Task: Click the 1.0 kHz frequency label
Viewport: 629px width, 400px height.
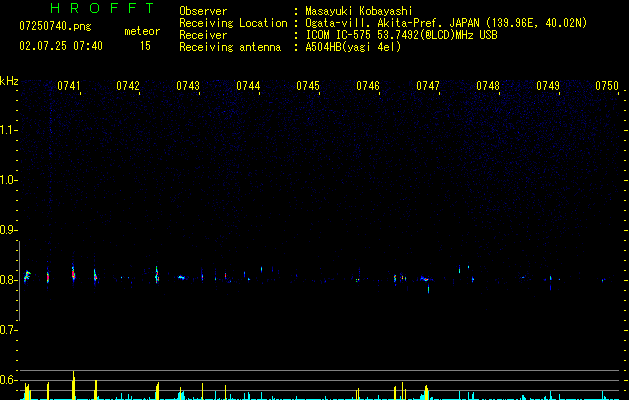Action: point(8,180)
